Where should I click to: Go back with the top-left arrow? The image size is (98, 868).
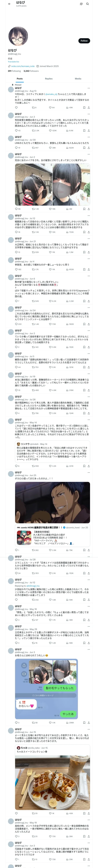click(9, 4)
